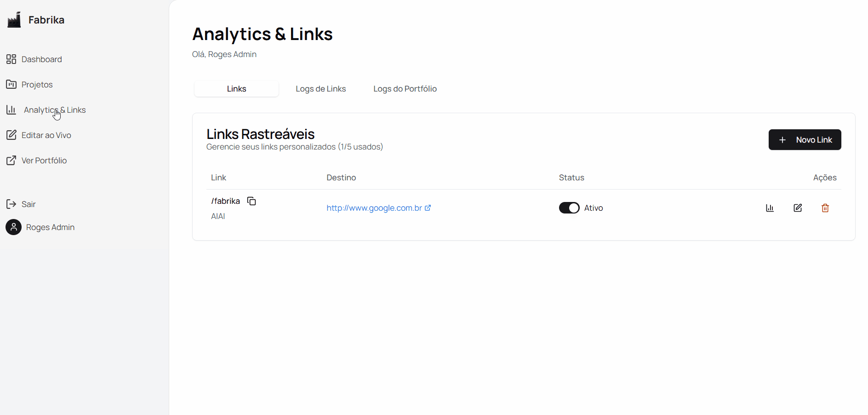Click the Fabrika factory logo
Screen dimensions: 868x415
(x=13, y=19)
